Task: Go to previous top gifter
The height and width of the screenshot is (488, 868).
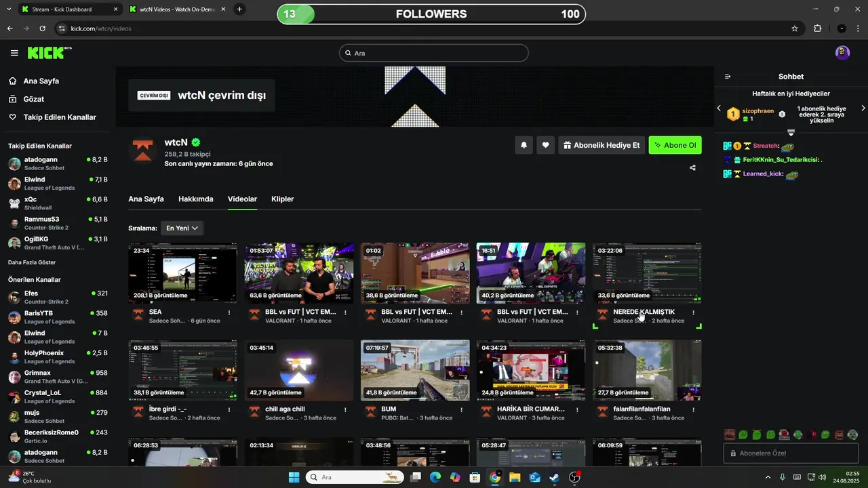Action: tap(719, 108)
